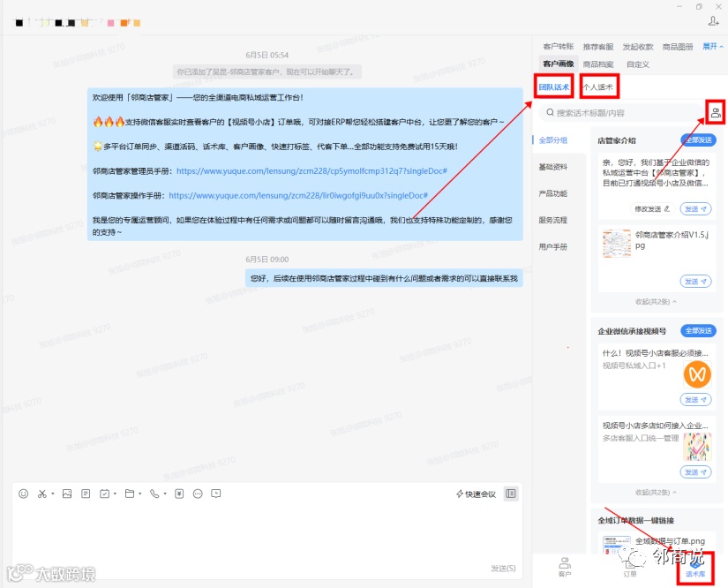This screenshot has height=588, width=728.
Task: Switch to 个人话术 tab
Action: (x=598, y=87)
